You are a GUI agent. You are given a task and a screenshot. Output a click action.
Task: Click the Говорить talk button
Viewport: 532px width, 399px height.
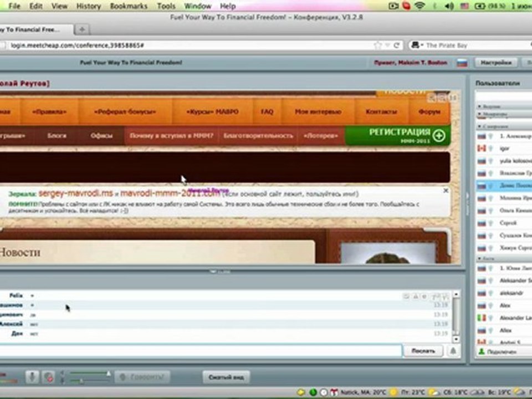point(142,377)
